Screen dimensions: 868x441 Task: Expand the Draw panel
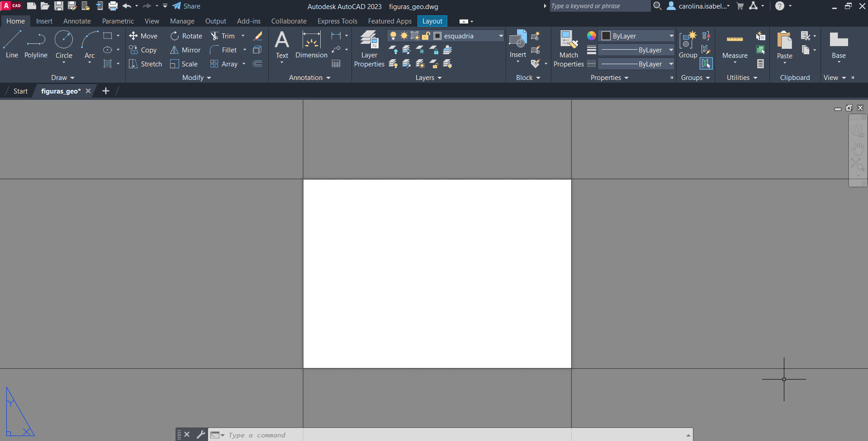62,78
